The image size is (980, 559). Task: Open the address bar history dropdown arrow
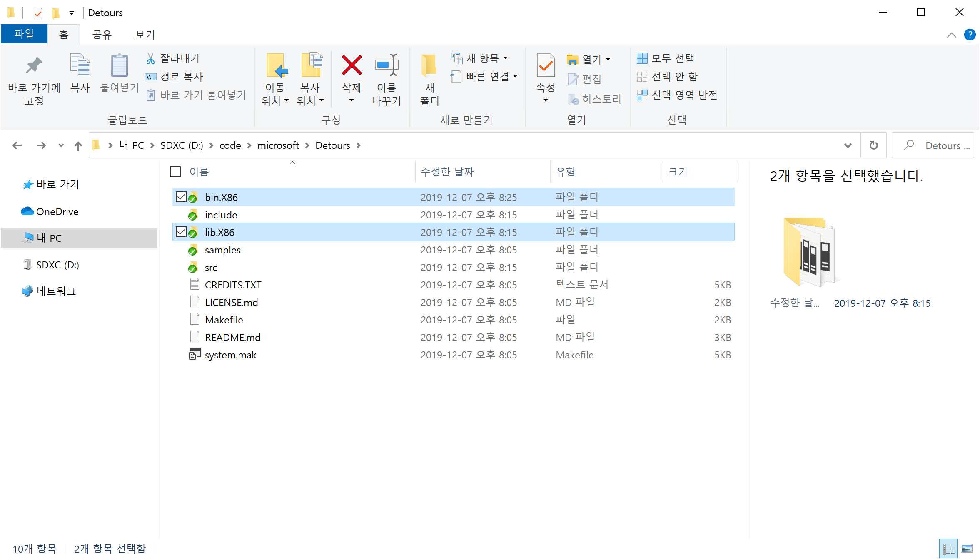pos(848,145)
